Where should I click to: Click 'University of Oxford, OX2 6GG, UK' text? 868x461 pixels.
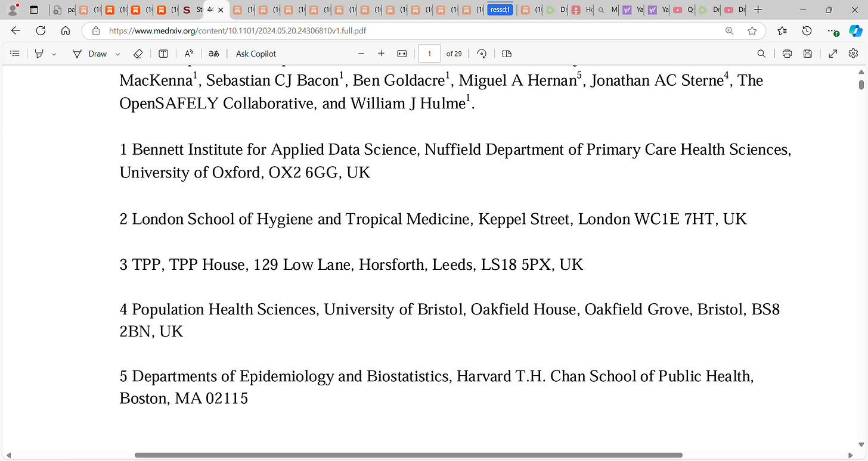245,173
